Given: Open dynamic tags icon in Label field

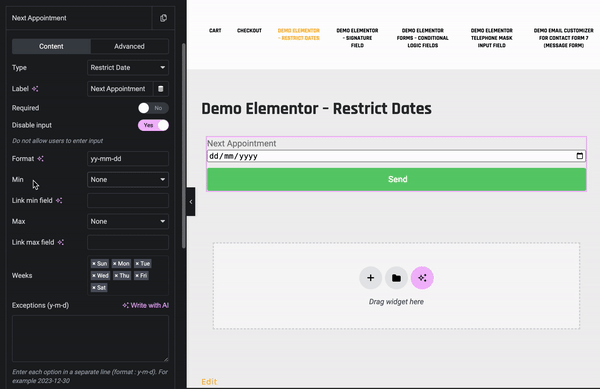Looking at the screenshot, I should (161, 89).
